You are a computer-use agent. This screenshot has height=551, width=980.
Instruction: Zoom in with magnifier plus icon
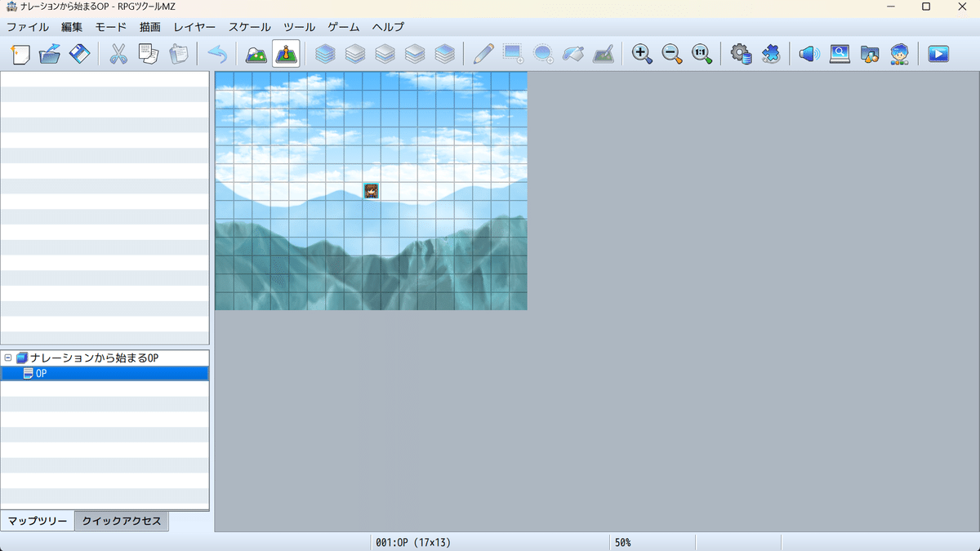tap(643, 55)
